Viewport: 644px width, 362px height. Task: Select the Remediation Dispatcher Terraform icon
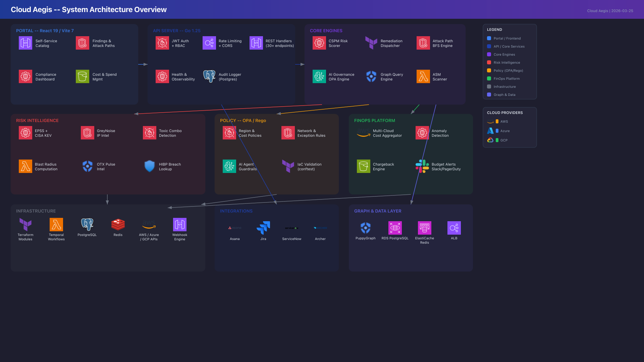point(371,43)
